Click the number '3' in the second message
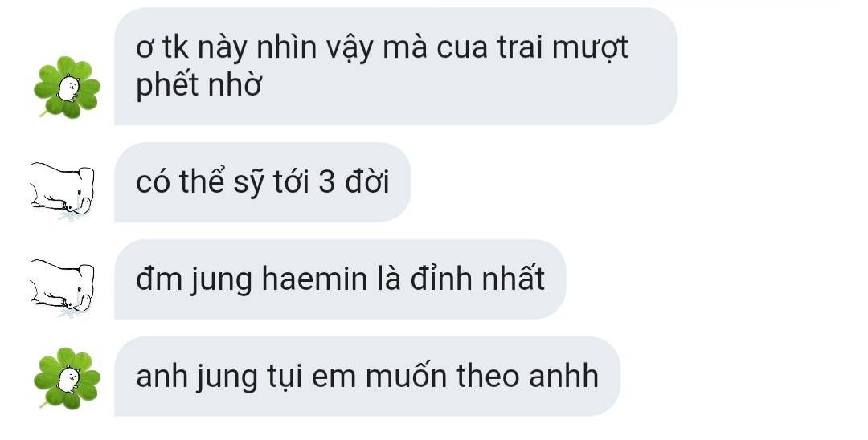Screen dimensions: 868x440 [x=326, y=181]
